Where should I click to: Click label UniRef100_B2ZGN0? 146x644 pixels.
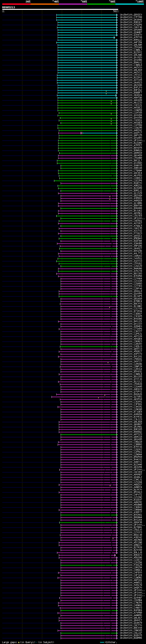click(131, 143)
